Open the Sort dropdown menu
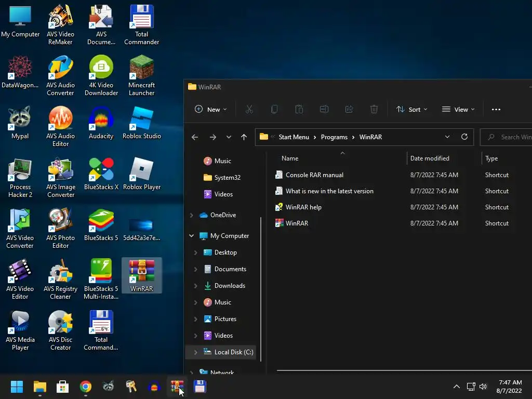The image size is (532, 399). point(412,109)
